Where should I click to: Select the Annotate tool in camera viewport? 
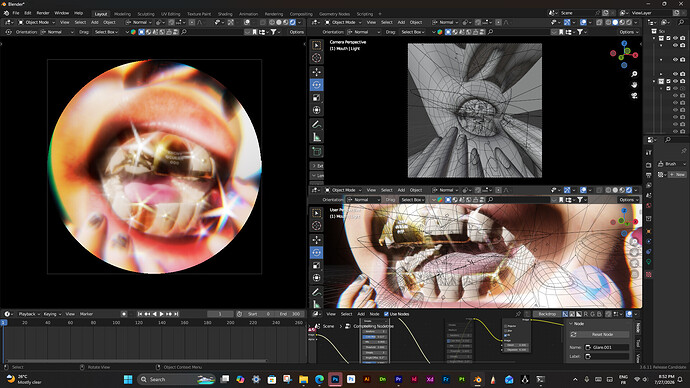[x=316, y=125]
